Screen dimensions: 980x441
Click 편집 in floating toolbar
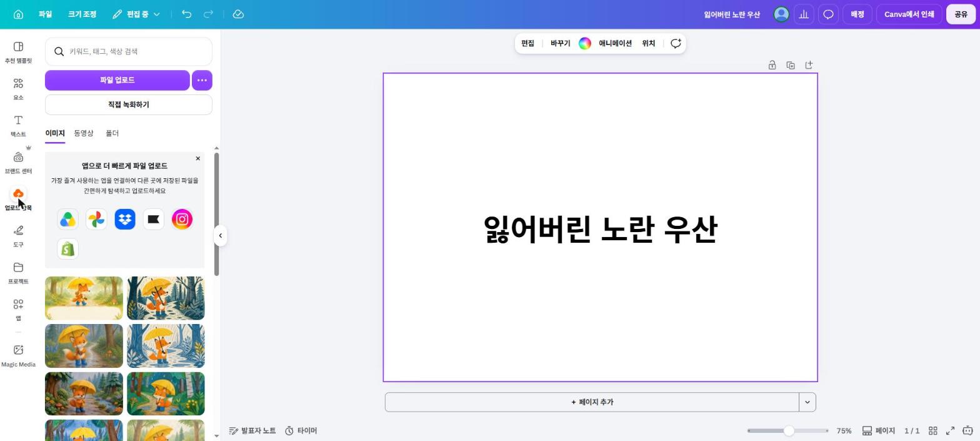tap(528, 43)
